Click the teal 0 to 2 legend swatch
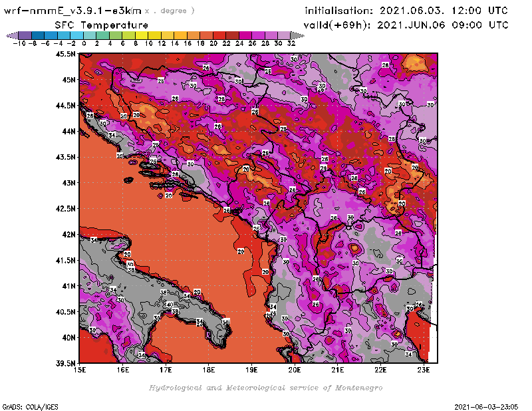The width and height of the screenshot is (532, 411). 90,35
